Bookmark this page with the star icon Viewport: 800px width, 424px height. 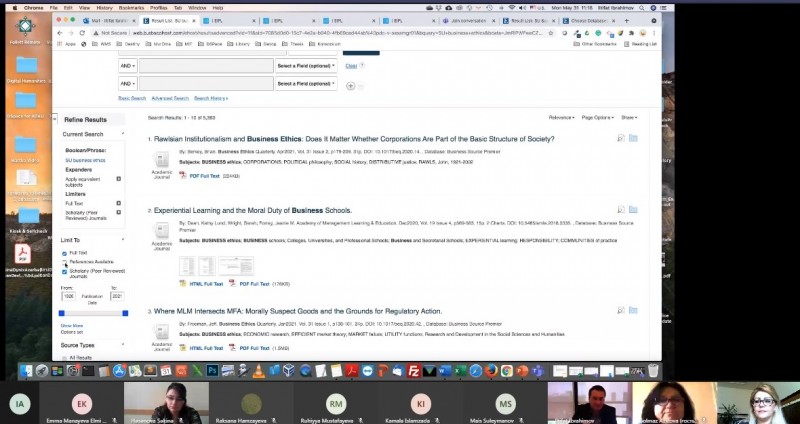point(551,33)
